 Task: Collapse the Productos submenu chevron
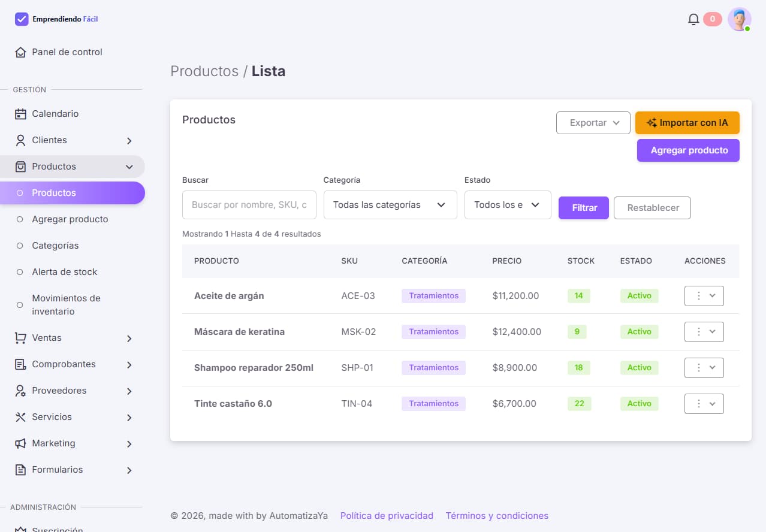coord(129,167)
